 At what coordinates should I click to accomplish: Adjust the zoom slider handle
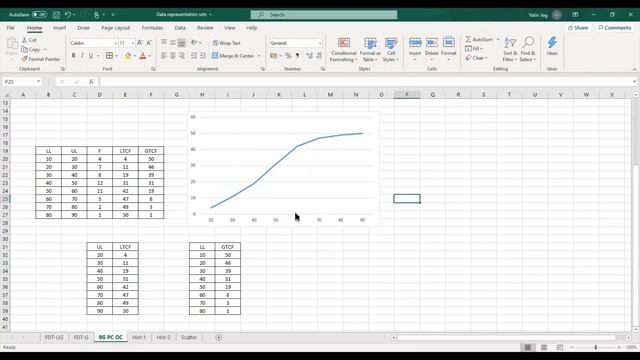(x=596, y=347)
